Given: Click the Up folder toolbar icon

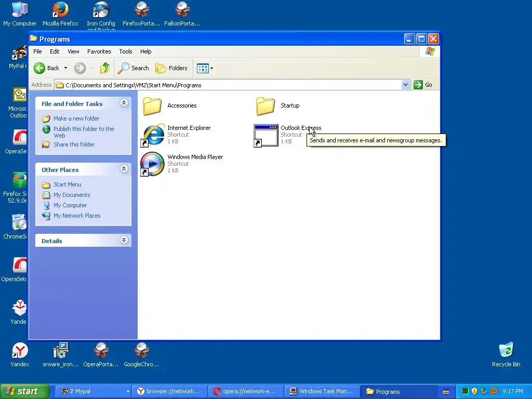Looking at the screenshot, I should tap(105, 68).
